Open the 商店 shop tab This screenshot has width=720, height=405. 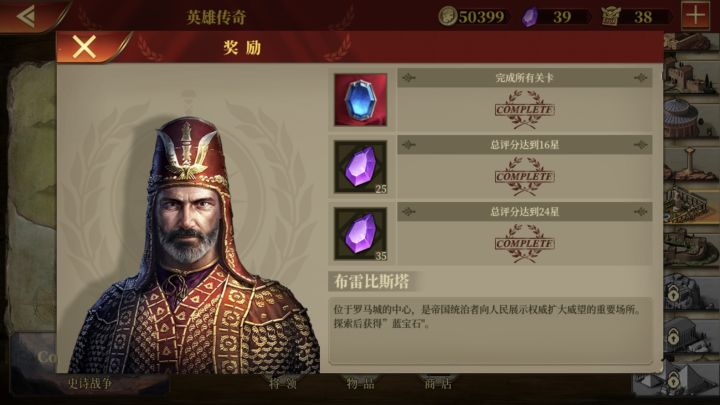(x=439, y=383)
